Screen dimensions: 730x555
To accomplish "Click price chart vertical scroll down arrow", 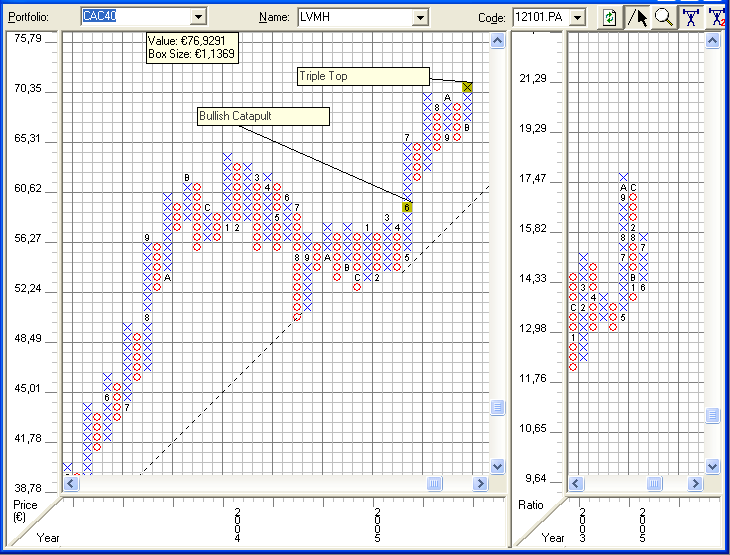I will 497,466.
